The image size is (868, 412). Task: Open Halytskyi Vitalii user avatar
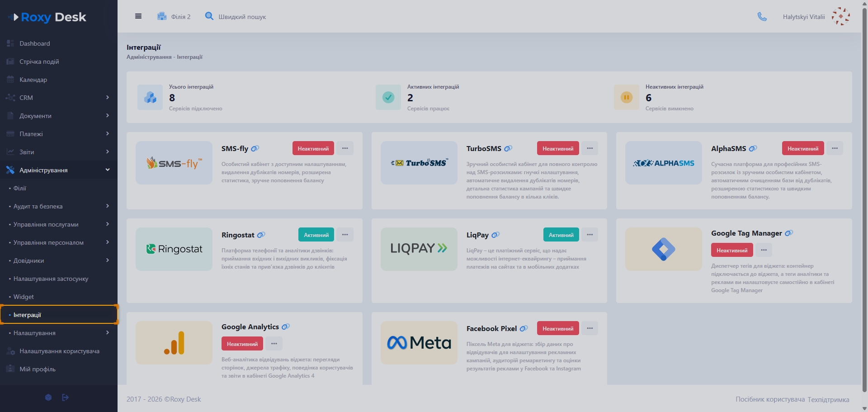[841, 16]
